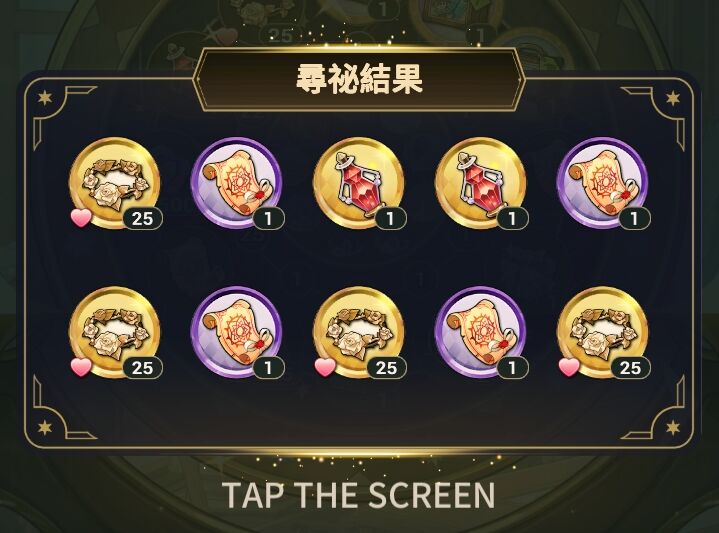Viewport: 719px width, 533px height.
Task: Select the bottom-left rose wreath reward
Action: (115, 332)
